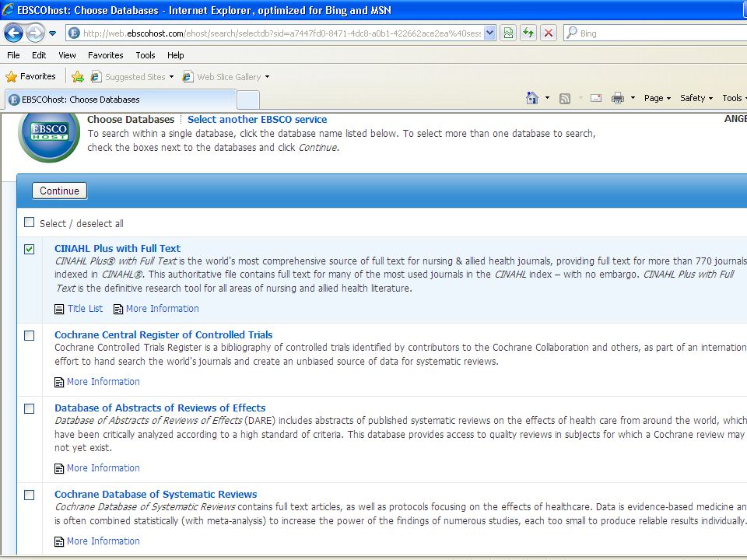Image resolution: width=747 pixels, height=560 pixels.
Task: Click the green Refresh arrows icon
Action: click(528, 33)
